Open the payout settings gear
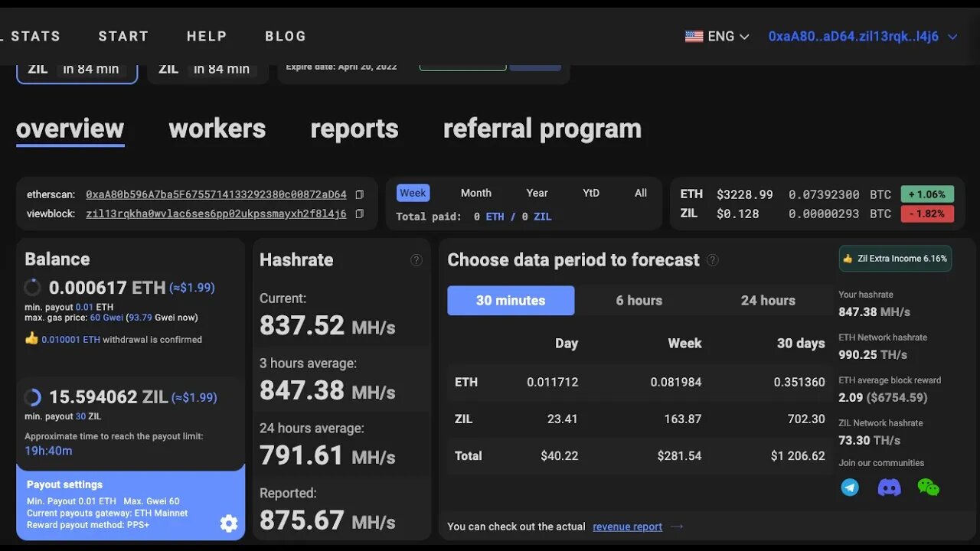980x551 pixels. 228,523
